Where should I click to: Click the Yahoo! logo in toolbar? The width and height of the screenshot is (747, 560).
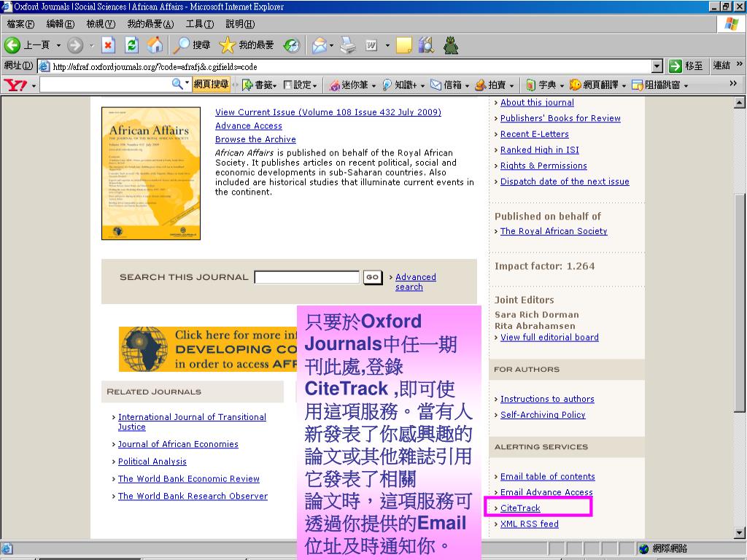(x=15, y=85)
